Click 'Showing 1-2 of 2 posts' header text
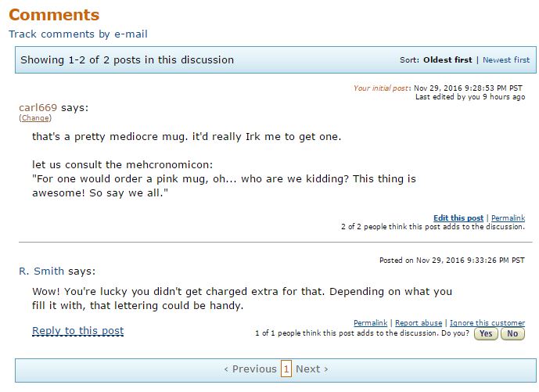The width and height of the screenshot is (539, 392). (127, 59)
